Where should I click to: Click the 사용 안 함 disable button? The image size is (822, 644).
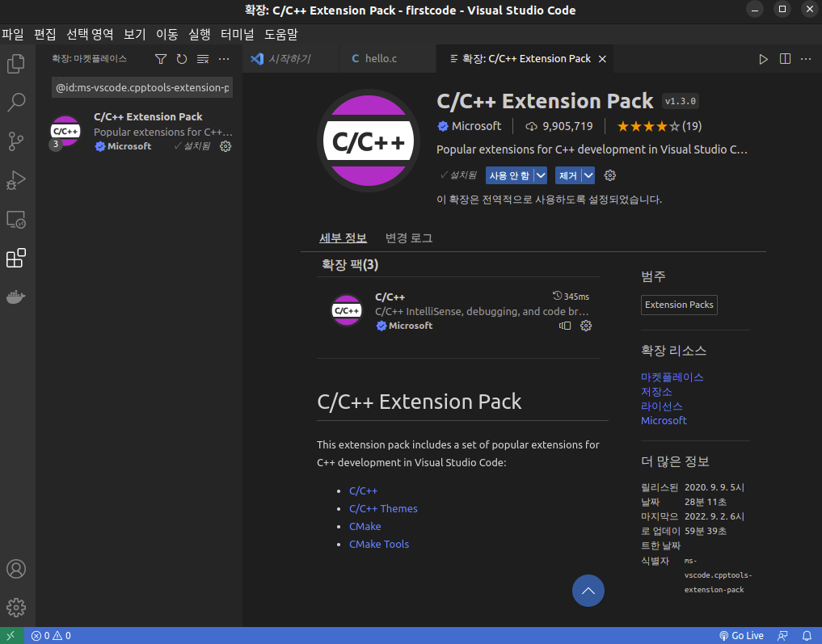509,175
